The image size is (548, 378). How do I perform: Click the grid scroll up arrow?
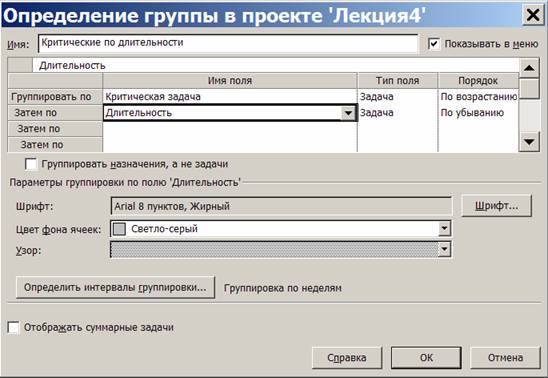coord(529,68)
